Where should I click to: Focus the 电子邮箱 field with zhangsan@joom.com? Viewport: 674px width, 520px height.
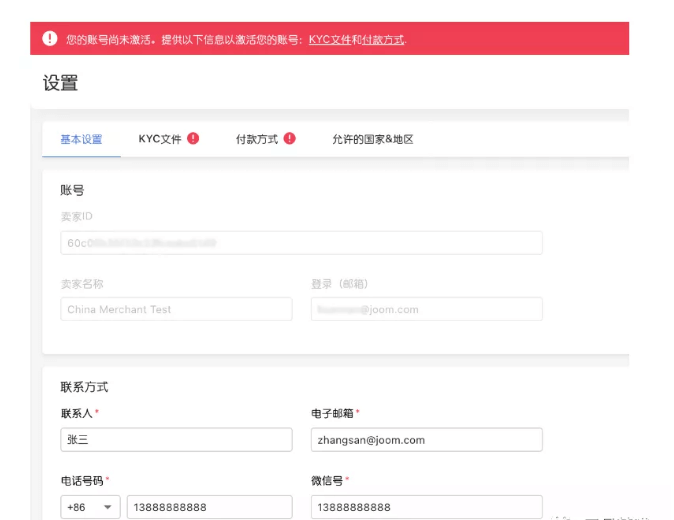[426, 440]
